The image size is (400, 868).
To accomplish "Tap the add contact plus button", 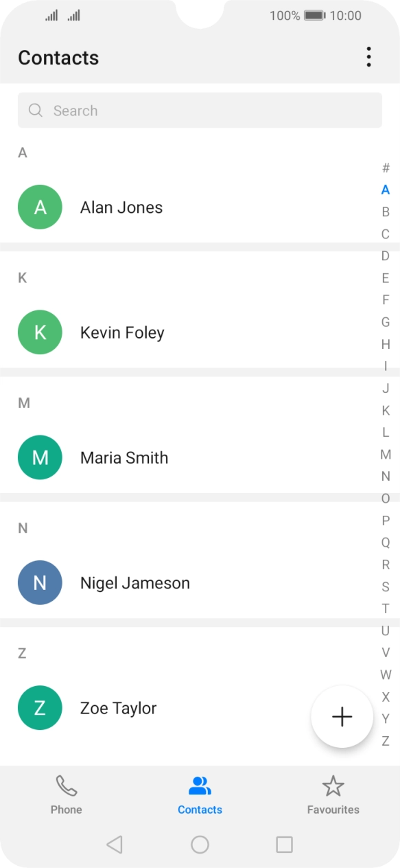I will pyautogui.click(x=342, y=716).
